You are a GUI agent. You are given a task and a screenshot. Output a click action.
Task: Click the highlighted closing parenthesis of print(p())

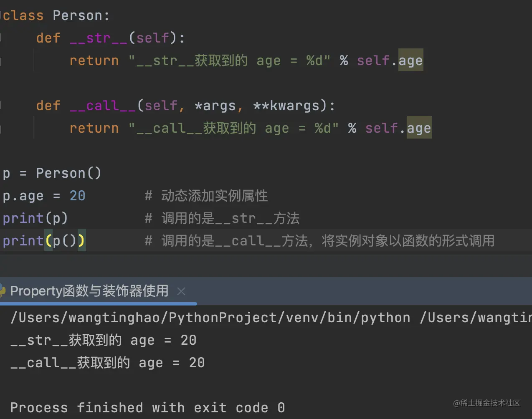[81, 241]
